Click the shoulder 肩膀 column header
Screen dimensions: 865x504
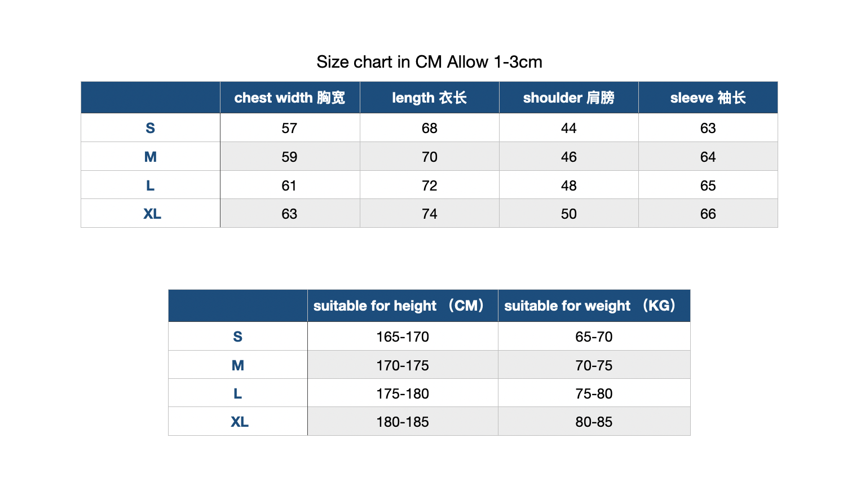coord(568,98)
